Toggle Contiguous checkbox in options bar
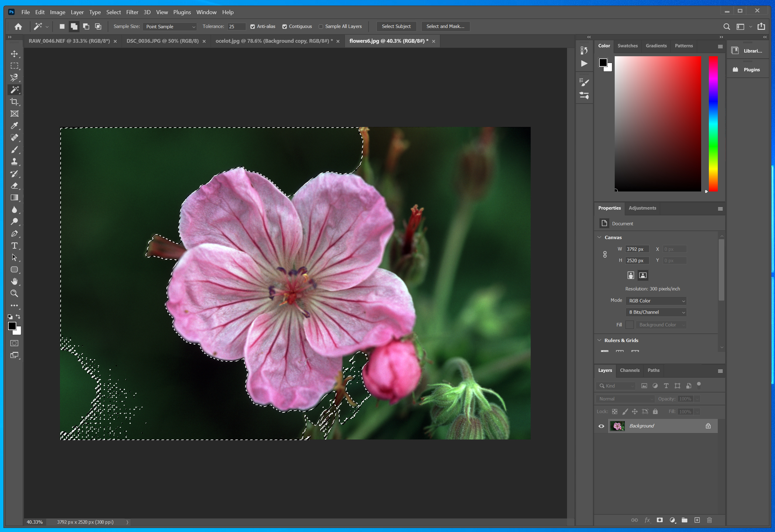The image size is (775, 532). coord(285,26)
